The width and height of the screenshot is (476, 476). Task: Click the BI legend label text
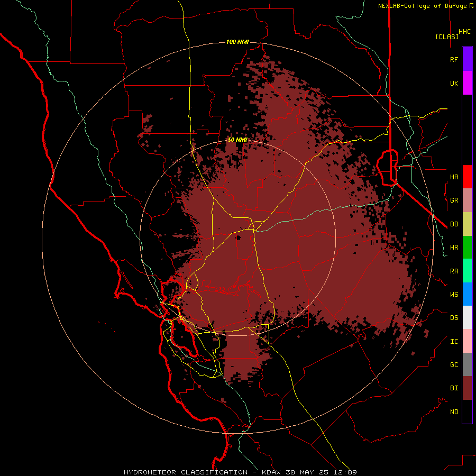(454, 388)
